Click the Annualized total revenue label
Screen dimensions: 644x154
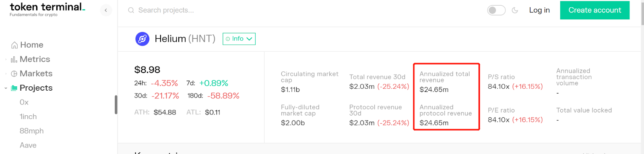(x=445, y=77)
